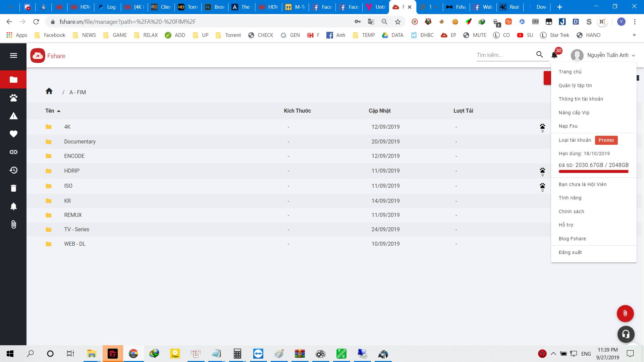Select Blog Fshare in the account menu

pyautogui.click(x=572, y=239)
